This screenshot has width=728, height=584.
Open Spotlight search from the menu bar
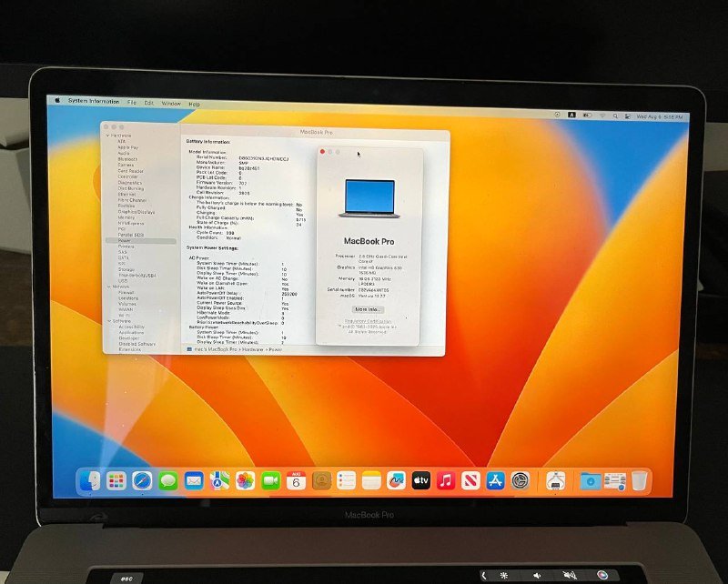(615, 116)
